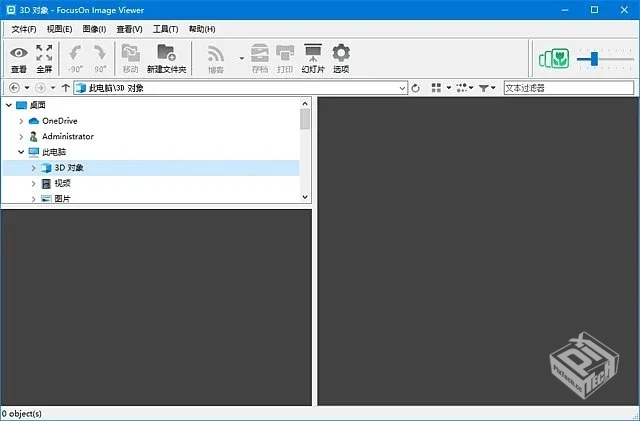Collapse the 桌面 tree node
640x421 pixels.
point(9,105)
